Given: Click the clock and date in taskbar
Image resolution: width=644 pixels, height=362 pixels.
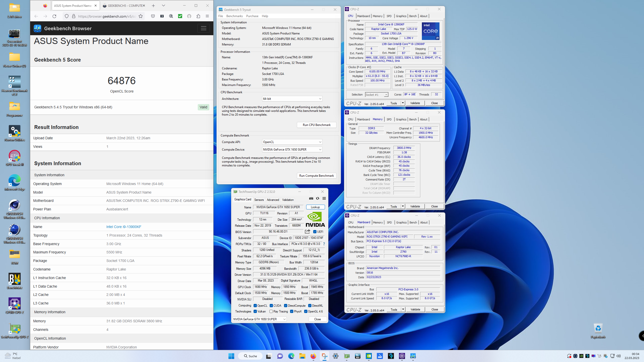Looking at the screenshot, I should click(632, 356).
